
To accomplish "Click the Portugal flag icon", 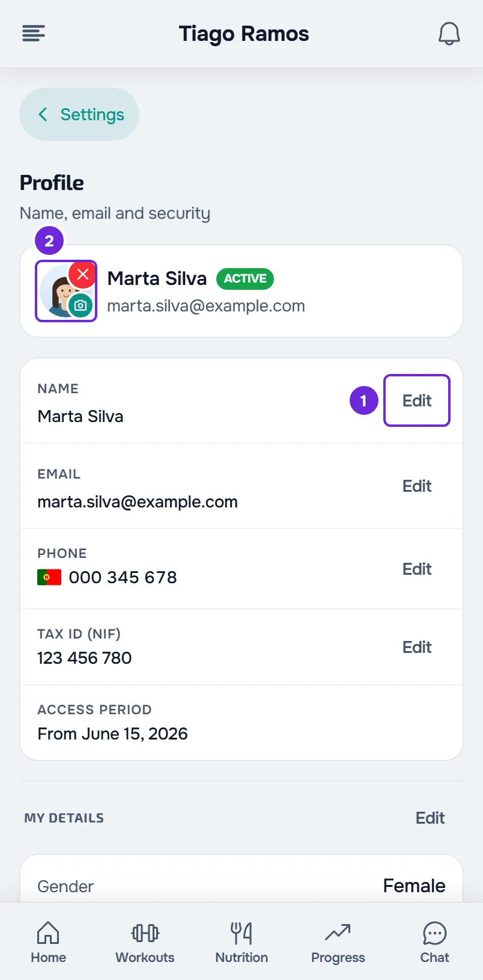I will click(49, 577).
